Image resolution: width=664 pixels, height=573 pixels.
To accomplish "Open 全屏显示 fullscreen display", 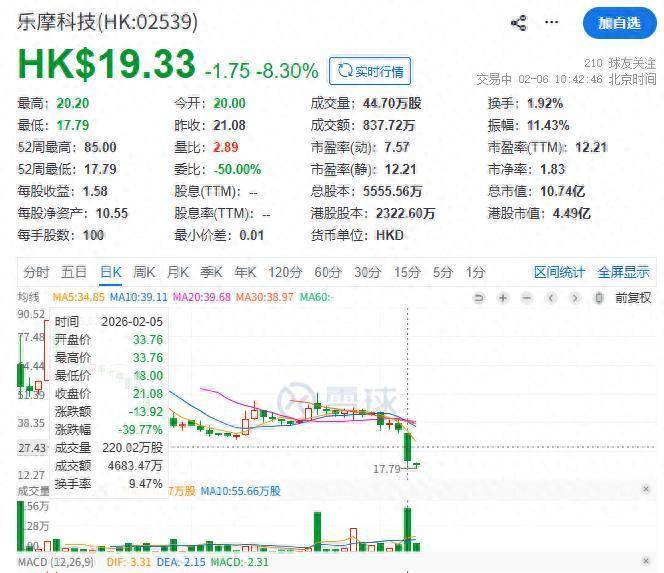I will click(623, 272).
